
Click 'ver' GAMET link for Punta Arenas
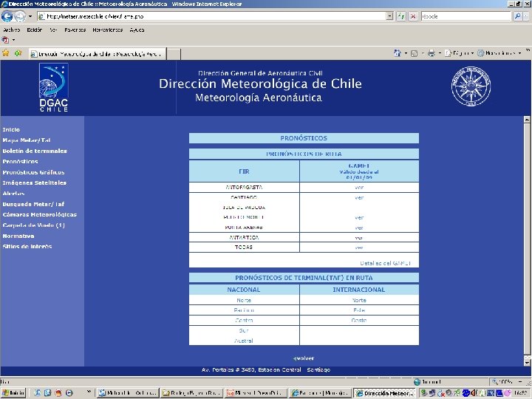tap(359, 228)
